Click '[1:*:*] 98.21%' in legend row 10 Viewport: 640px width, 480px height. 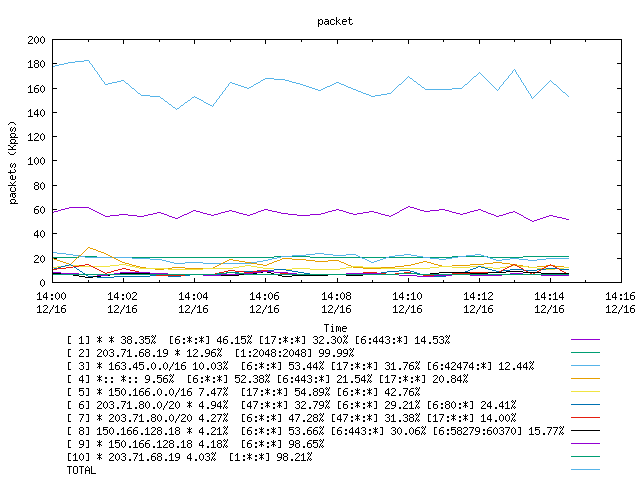[x=271, y=457]
